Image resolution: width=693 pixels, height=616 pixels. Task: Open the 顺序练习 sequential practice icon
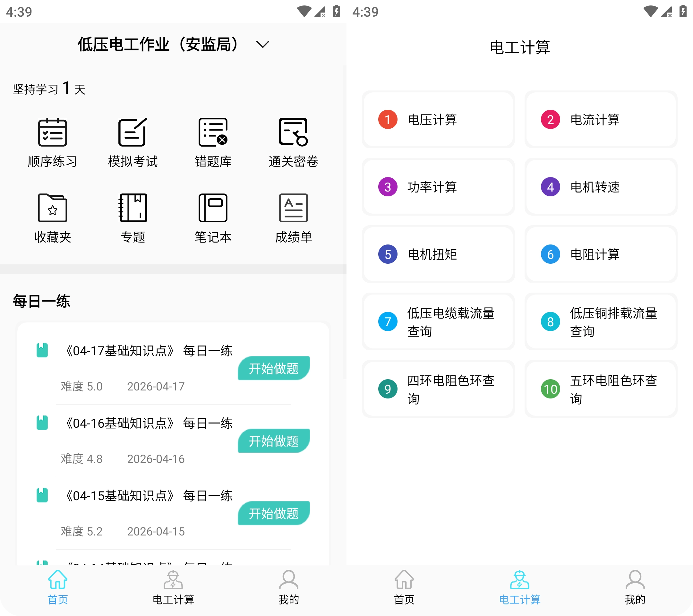click(x=53, y=133)
